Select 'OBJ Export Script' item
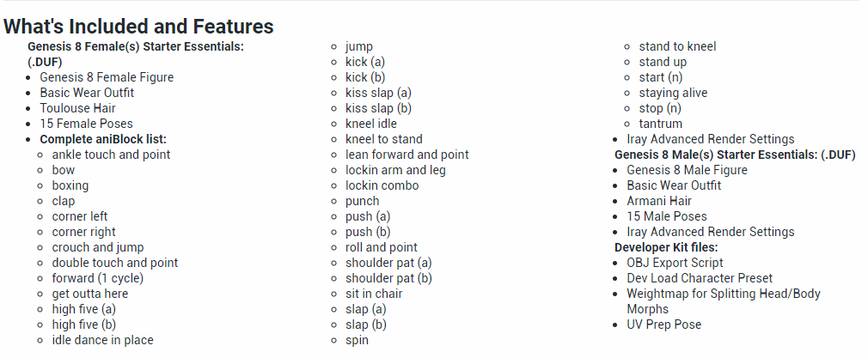Screen dimensions: 868x358 [675, 263]
